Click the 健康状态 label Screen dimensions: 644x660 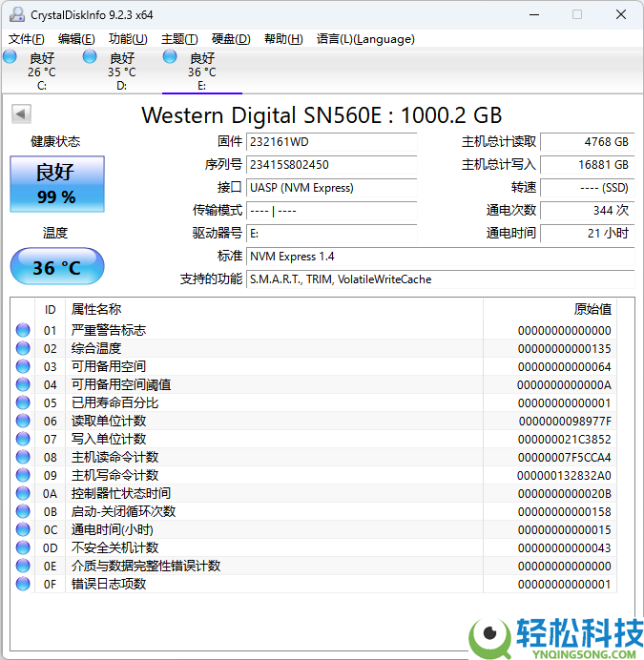tap(55, 141)
